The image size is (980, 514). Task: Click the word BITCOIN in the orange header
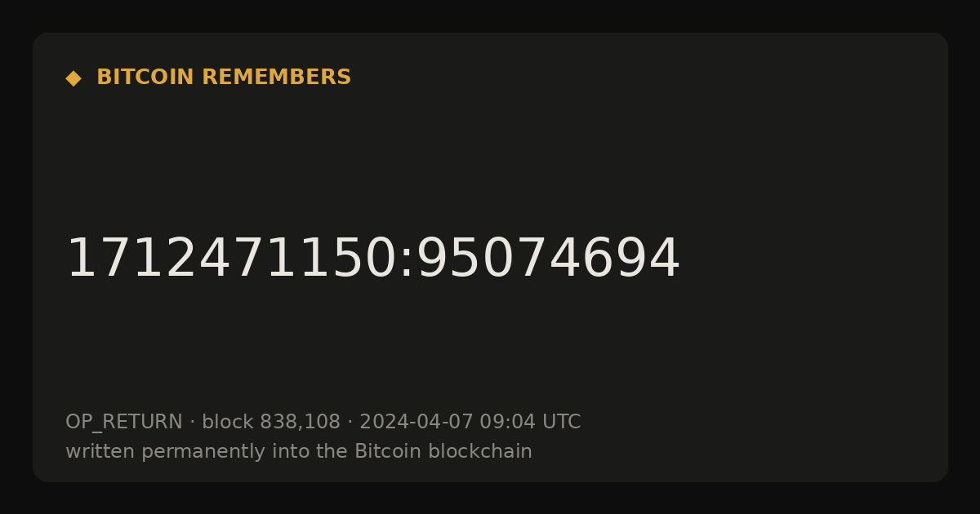point(146,78)
